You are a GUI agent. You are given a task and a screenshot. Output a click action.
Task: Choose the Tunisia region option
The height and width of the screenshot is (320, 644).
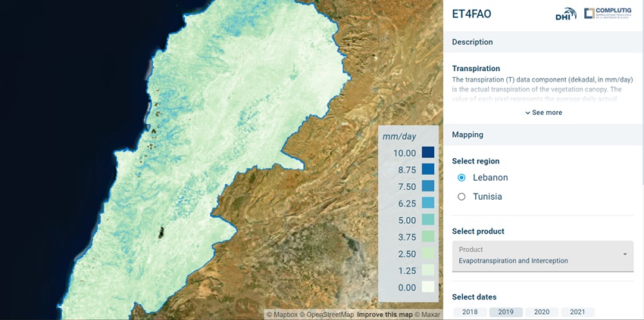[x=461, y=197]
